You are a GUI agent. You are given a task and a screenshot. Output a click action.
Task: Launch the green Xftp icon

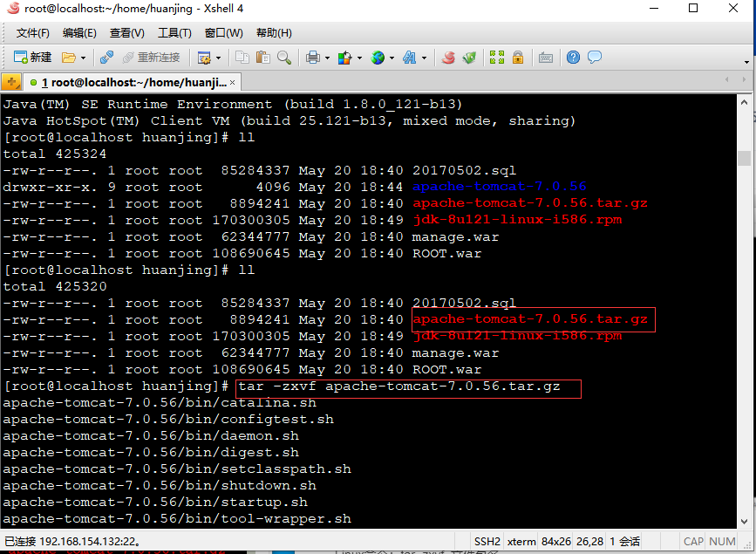(469, 58)
